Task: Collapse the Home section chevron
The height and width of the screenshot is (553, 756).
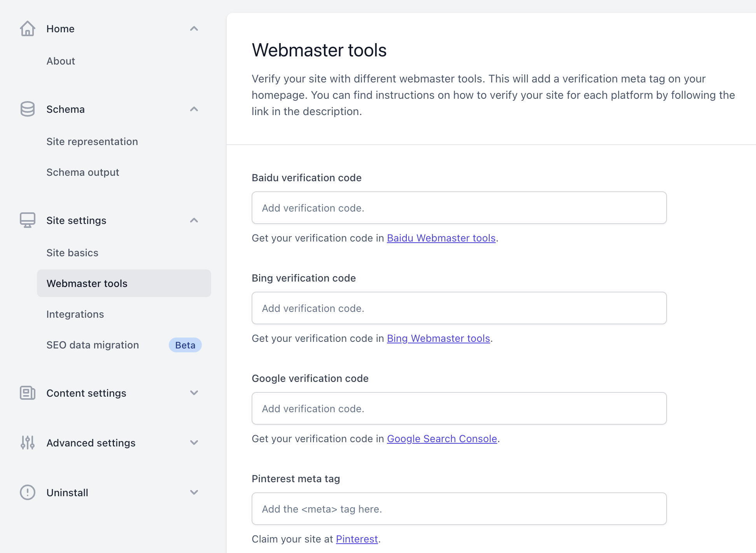Action: tap(194, 29)
